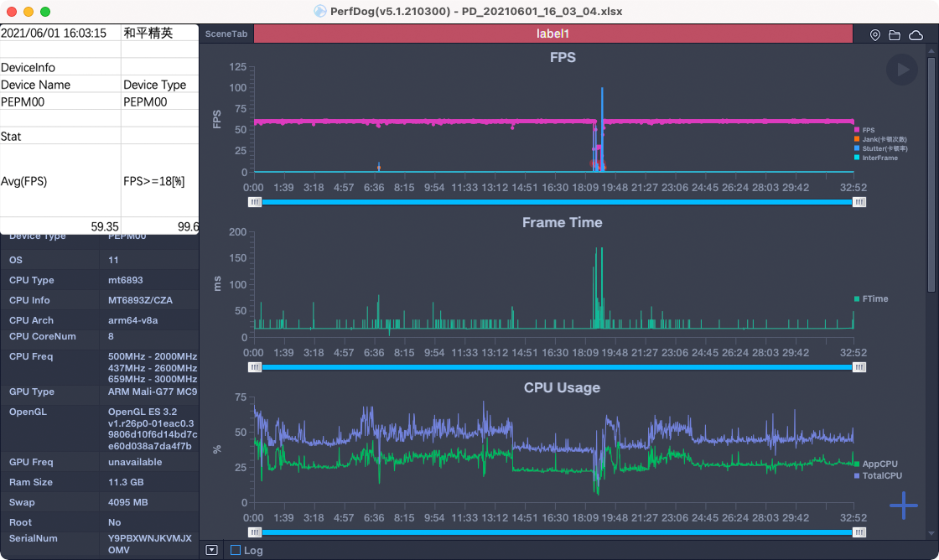The height and width of the screenshot is (560, 939).
Task: Click the PerfDog title bar logo
Action: coord(319,12)
